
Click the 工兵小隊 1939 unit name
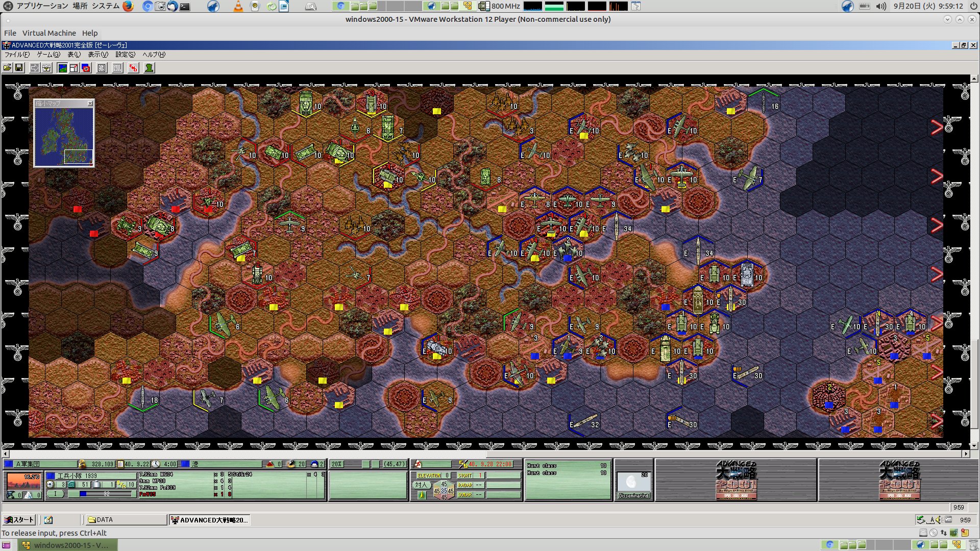pos(77,475)
